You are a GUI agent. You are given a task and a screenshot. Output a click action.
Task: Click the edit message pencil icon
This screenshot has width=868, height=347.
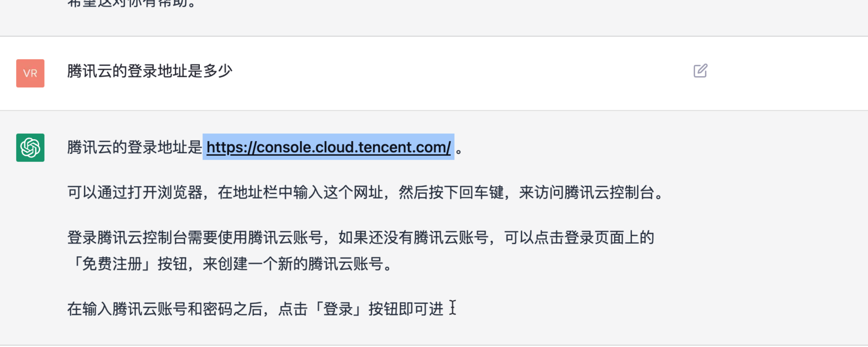pyautogui.click(x=700, y=71)
